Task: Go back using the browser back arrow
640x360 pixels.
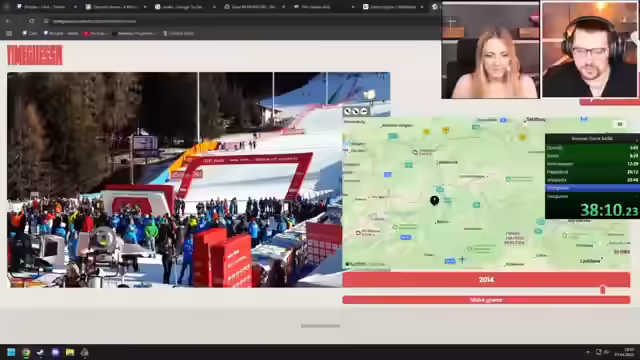Action: pyautogui.click(x=8, y=21)
